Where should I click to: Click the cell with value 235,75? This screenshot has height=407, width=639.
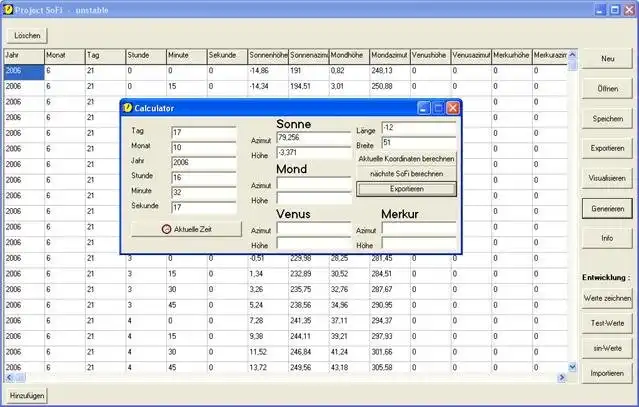click(x=309, y=290)
